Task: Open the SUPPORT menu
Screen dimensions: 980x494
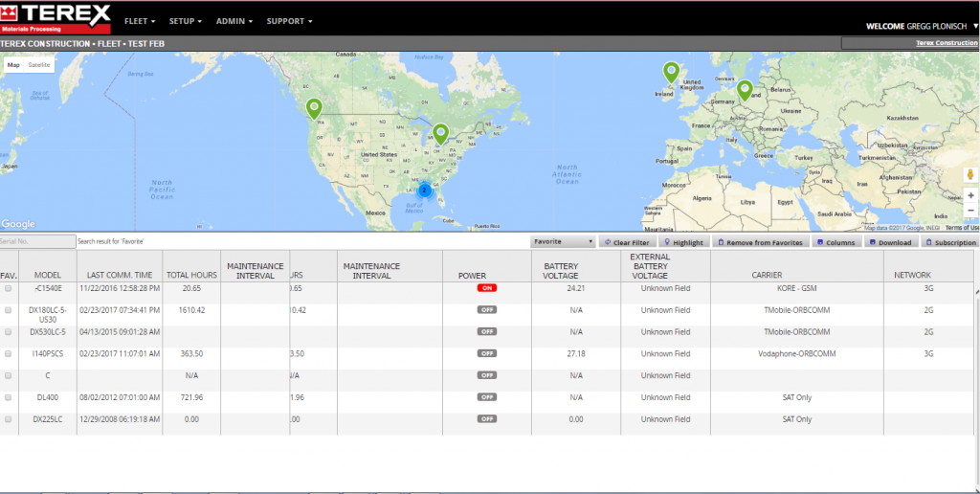Action: [x=289, y=21]
